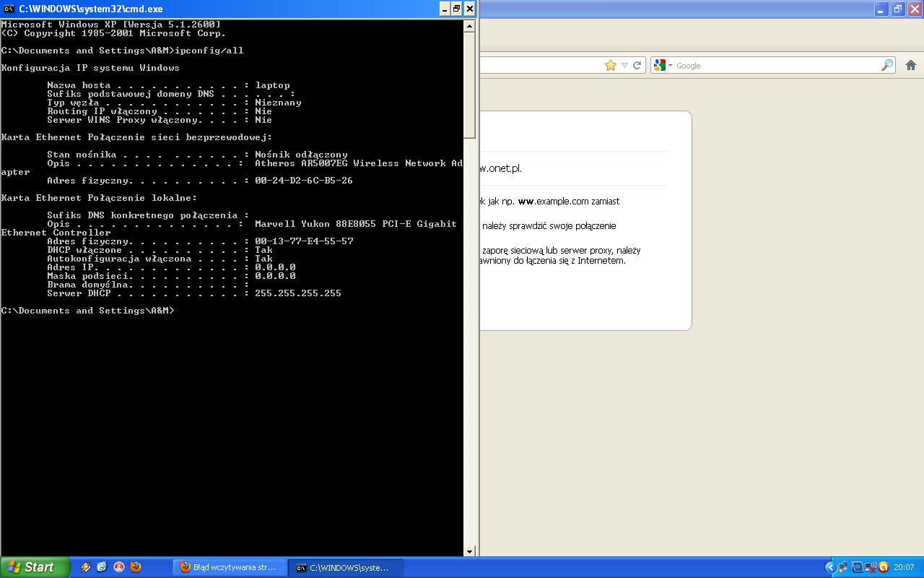The height and width of the screenshot is (578, 924).
Task: Click 'Atheros AR5007EG Wireless Network' description
Action: pos(350,163)
